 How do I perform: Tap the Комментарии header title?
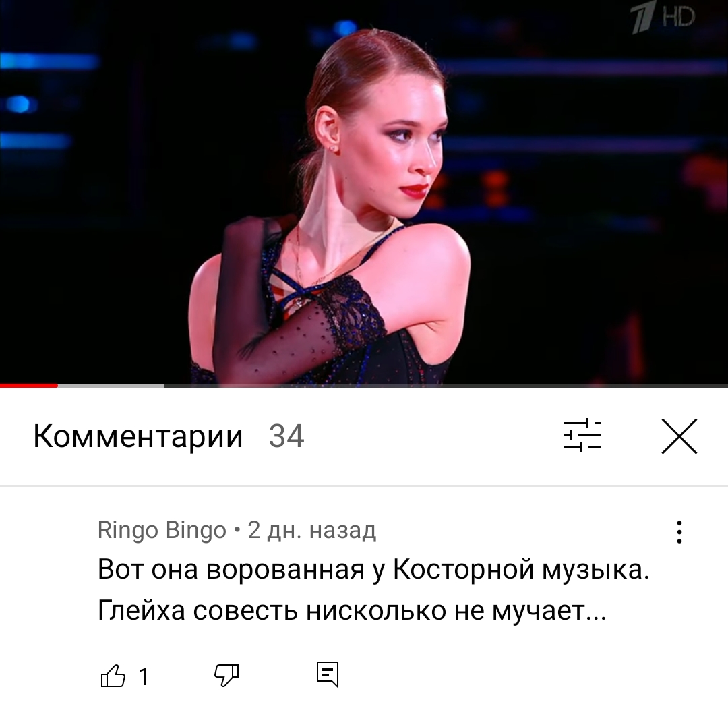[x=138, y=436]
